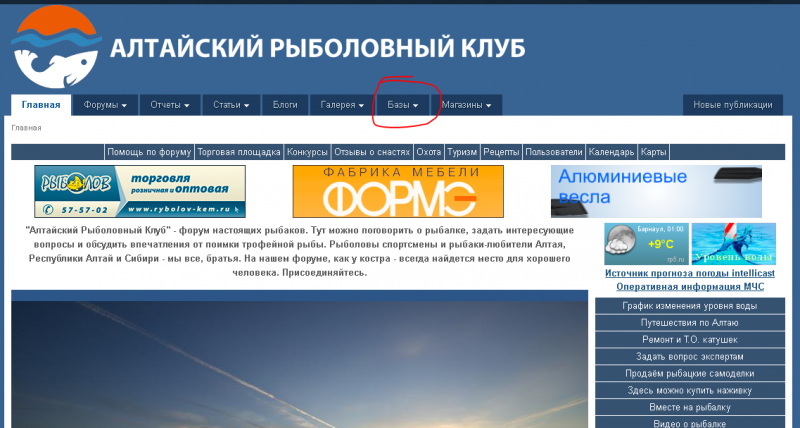Open Источник прогноза погоды intellicast link
Screen dimensions: 800x428
coord(690,273)
